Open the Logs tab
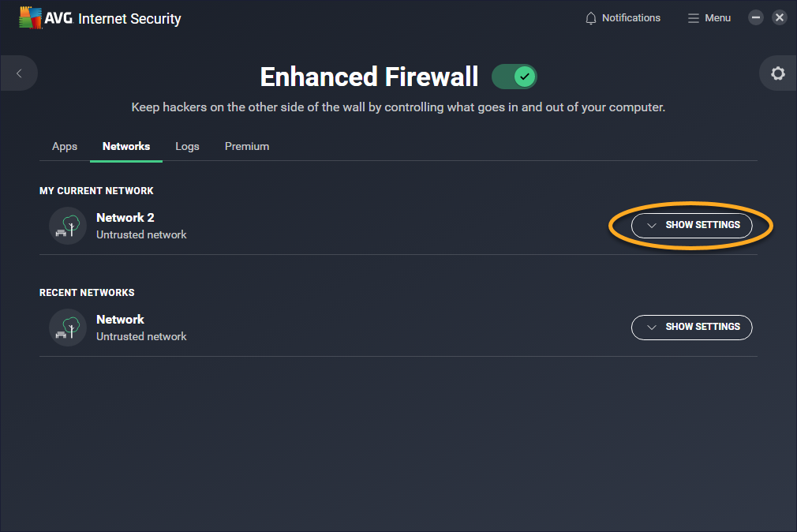The image size is (797, 532). tap(187, 147)
